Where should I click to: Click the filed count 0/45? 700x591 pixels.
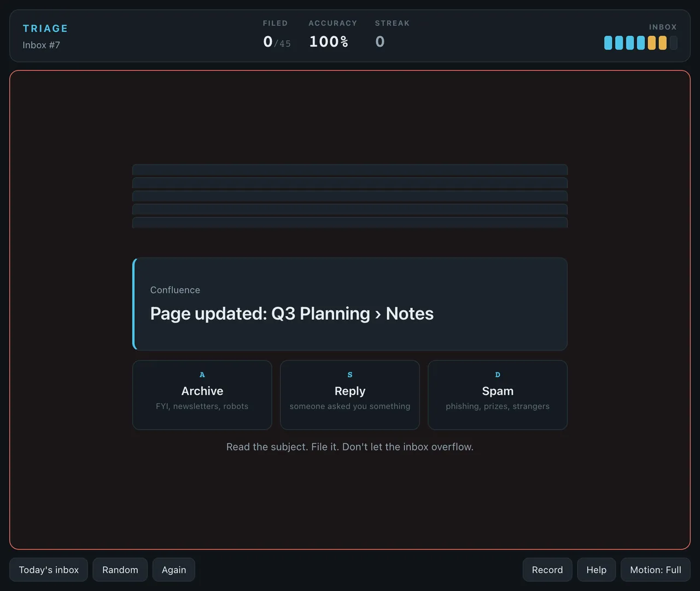(x=277, y=42)
